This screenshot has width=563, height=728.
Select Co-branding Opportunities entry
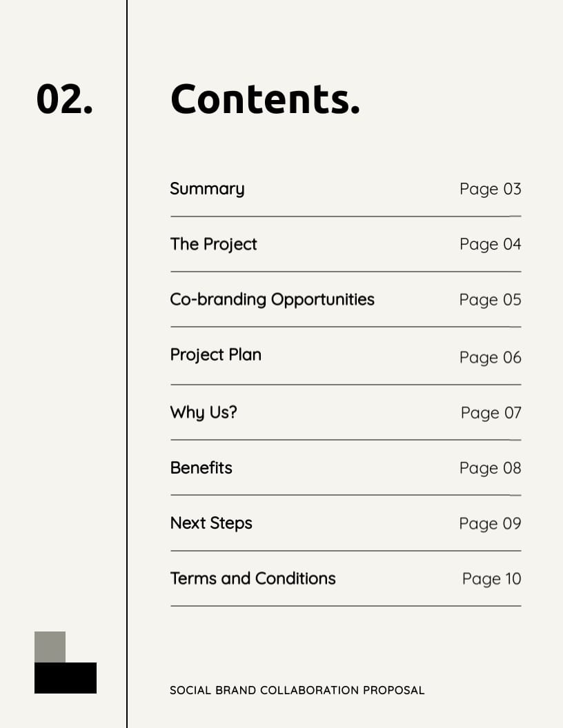coord(273,299)
